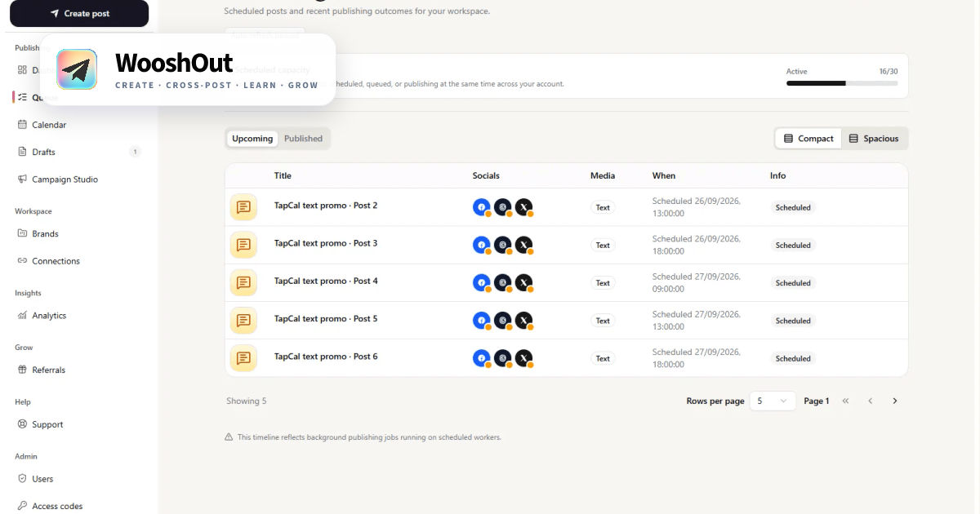
Task: Open TapCal text promo · Post 5
Action: coord(326,318)
